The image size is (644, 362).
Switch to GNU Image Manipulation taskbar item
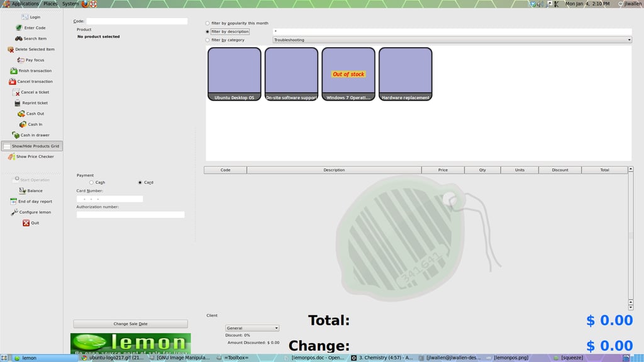pos(179,358)
